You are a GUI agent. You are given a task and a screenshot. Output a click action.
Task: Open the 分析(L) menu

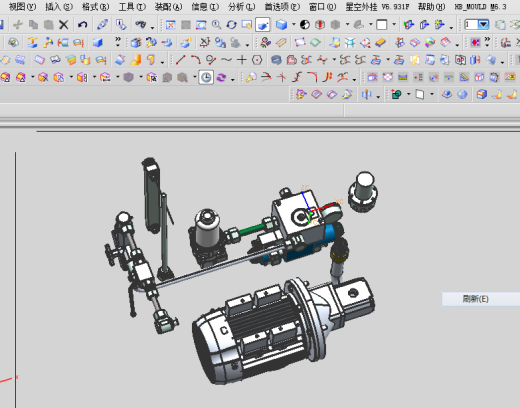pyautogui.click(x=242, y=6)
